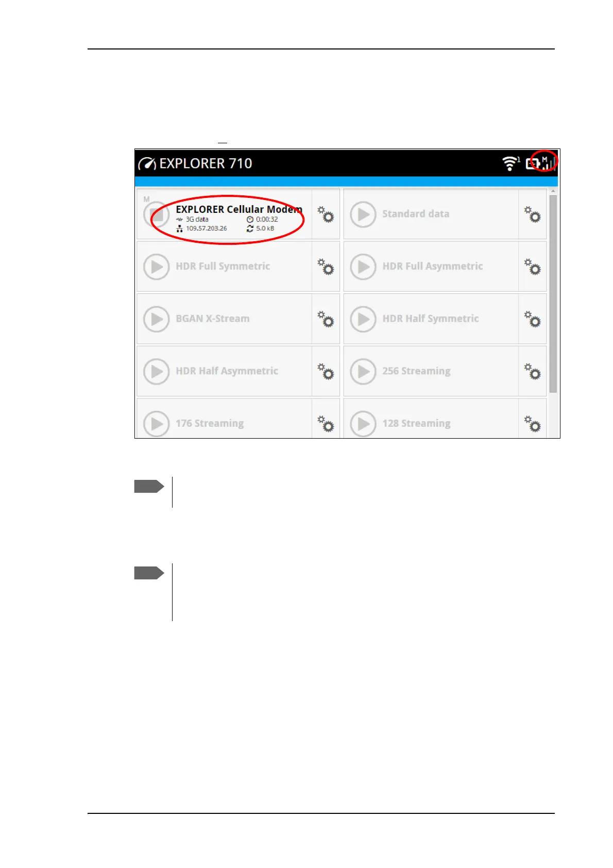Viewport: 613px width, 868px height.
Task: Click the cellular signal strength icon
Action: [548, 163]
